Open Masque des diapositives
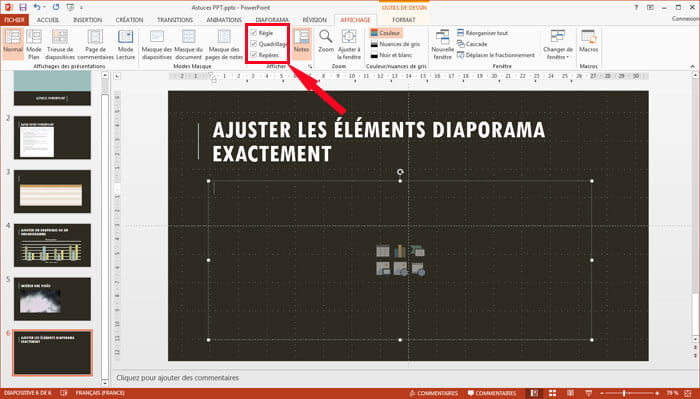700x399 pixels. coord(157,44)
